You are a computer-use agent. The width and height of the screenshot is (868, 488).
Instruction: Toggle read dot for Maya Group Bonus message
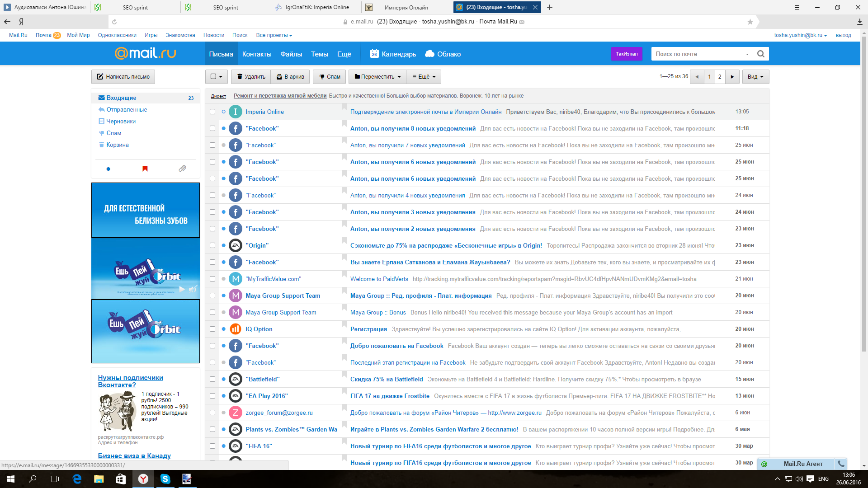(223, 312)
